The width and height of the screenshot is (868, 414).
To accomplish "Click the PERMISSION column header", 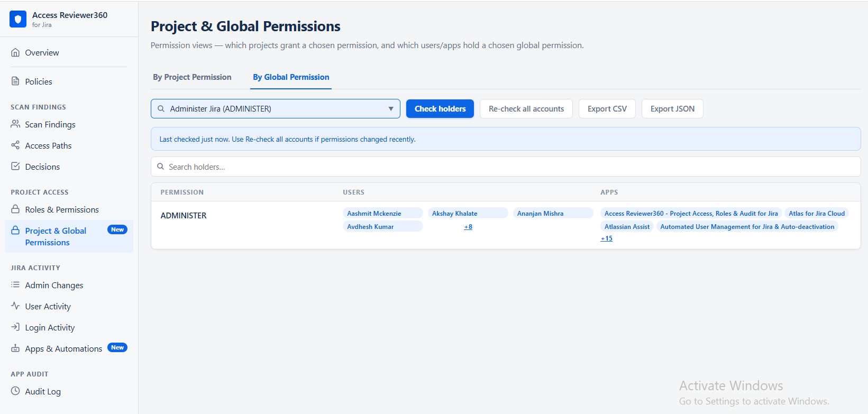I will point(182,192).
